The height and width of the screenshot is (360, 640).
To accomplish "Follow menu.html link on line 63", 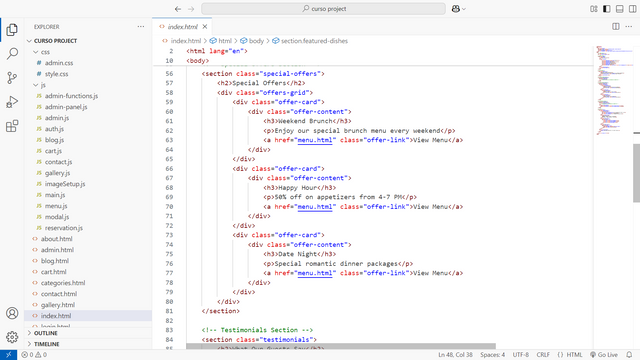I will 315,140.
